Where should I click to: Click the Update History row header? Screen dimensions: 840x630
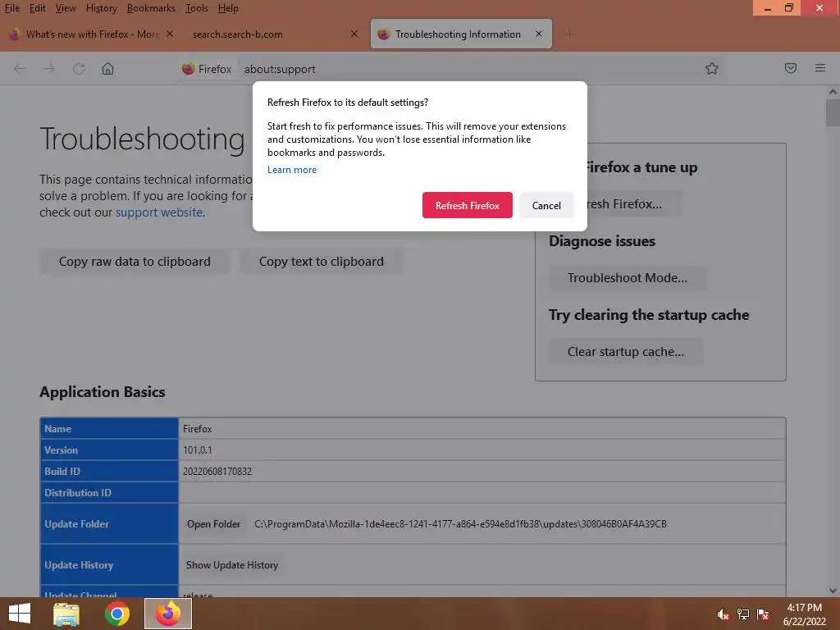(109, 565)
